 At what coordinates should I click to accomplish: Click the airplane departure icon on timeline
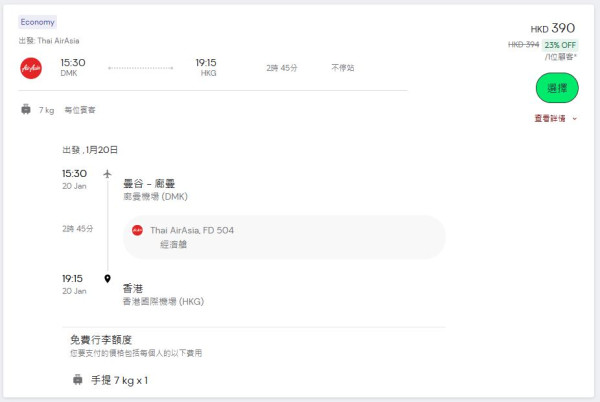click(x=107, y=174)
